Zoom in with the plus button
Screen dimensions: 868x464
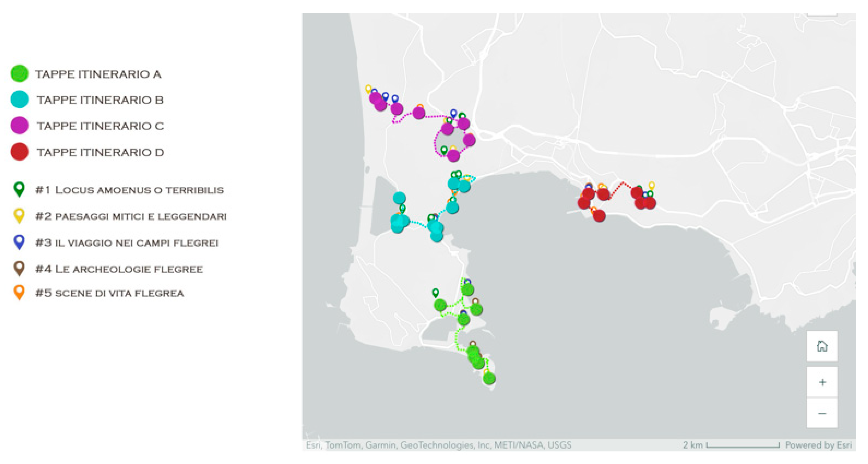822,382
